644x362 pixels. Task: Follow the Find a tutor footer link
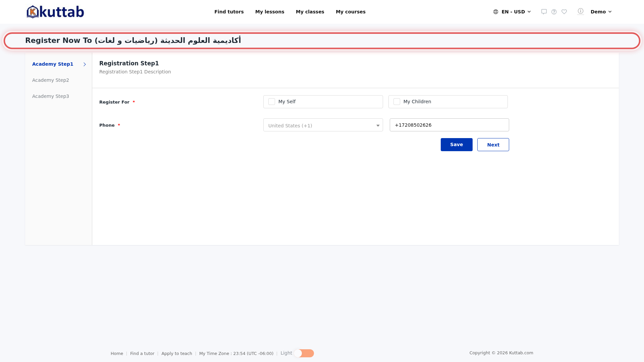142,354
